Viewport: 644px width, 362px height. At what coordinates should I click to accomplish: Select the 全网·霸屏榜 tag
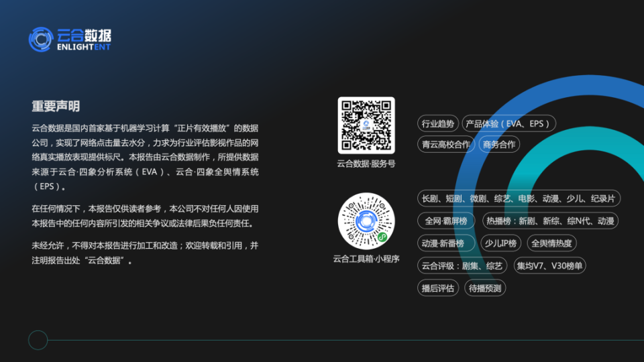click(x=446, y=221)
